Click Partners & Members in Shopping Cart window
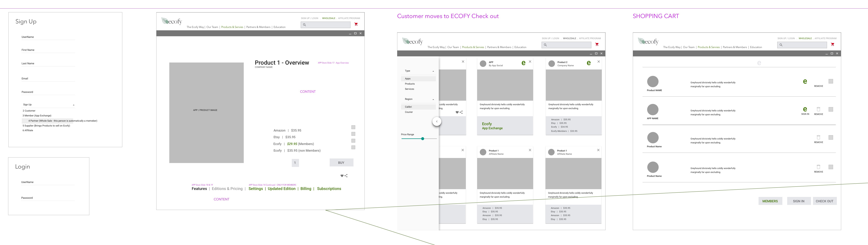 point(735,47)
